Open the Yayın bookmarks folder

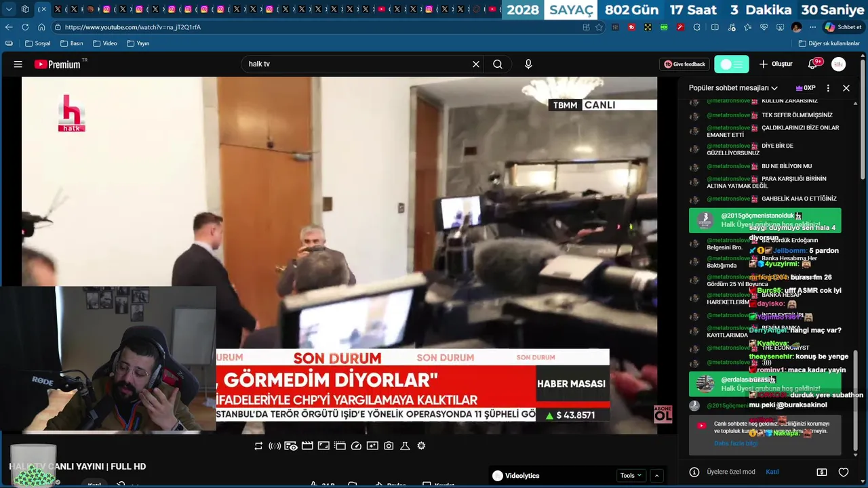(138, 43)
